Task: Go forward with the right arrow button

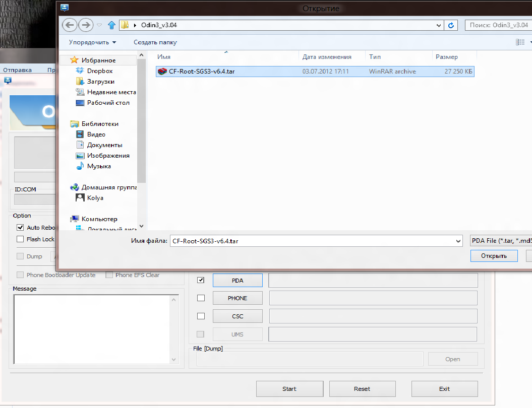Action: [x=86, y=25]
